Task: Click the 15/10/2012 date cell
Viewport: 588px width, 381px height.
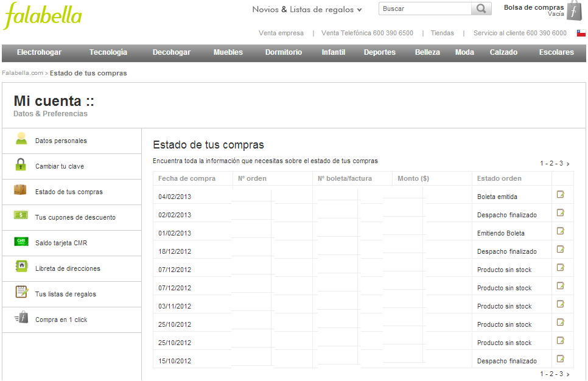Action: point(175,361)
